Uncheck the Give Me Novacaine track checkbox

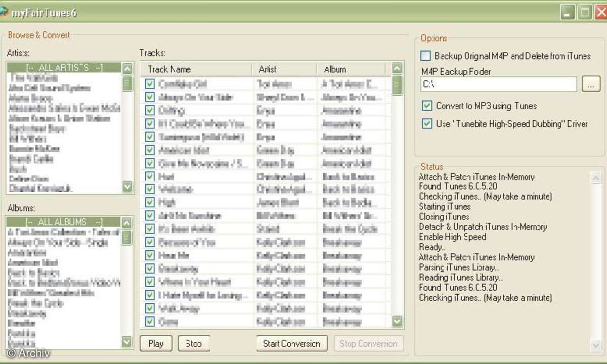(x=150, y=163)
